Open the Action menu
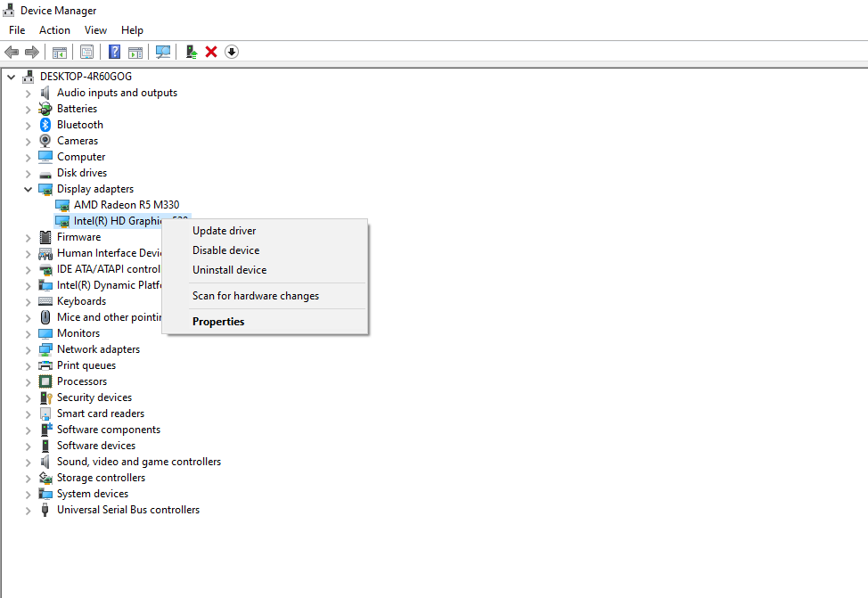868x598 pixels. pos(54,29)
